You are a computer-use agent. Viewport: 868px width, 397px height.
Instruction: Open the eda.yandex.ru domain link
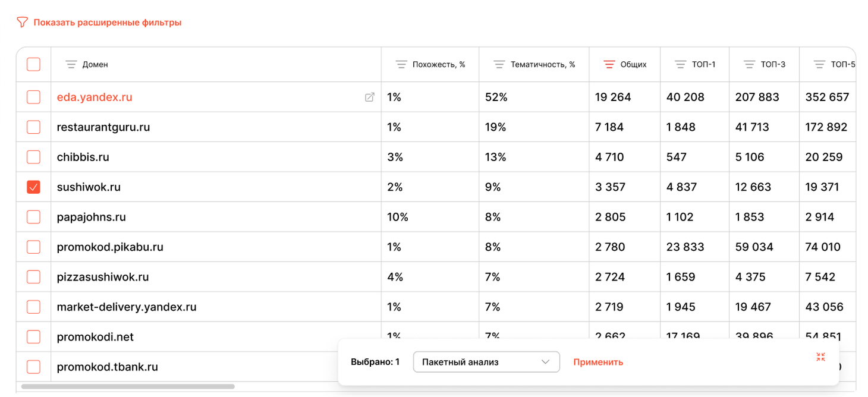95,97
